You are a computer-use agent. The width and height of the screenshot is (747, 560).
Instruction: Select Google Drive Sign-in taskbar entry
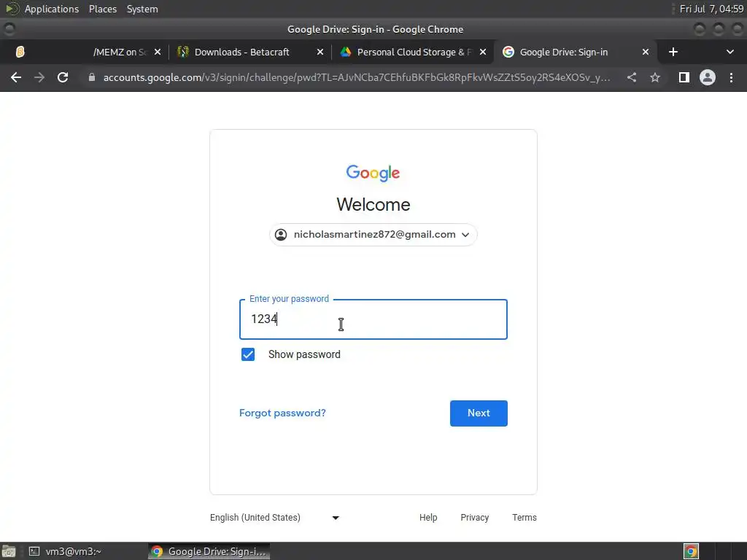(x=209, y=551)
